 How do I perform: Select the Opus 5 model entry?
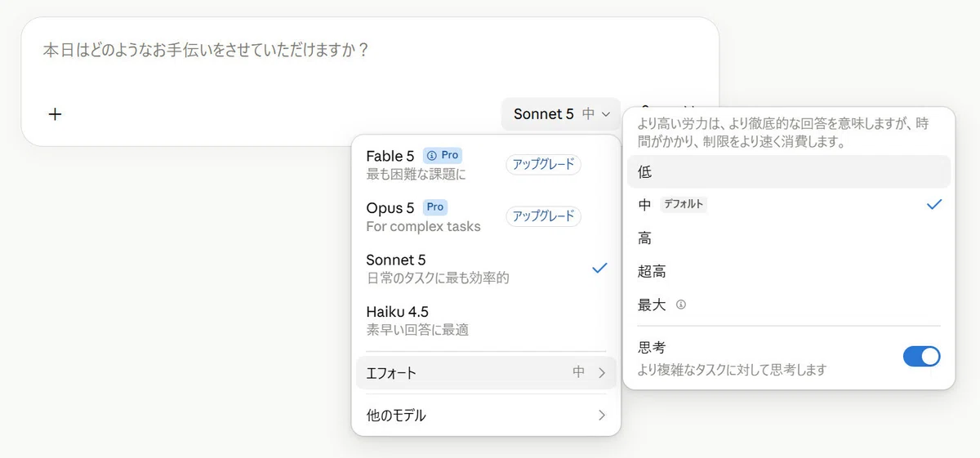[x=486, y=216]
